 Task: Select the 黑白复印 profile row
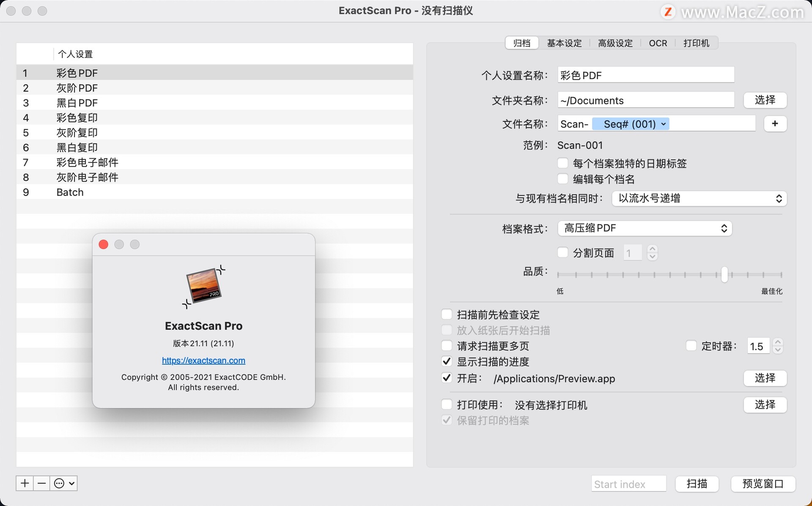[215, 147]
